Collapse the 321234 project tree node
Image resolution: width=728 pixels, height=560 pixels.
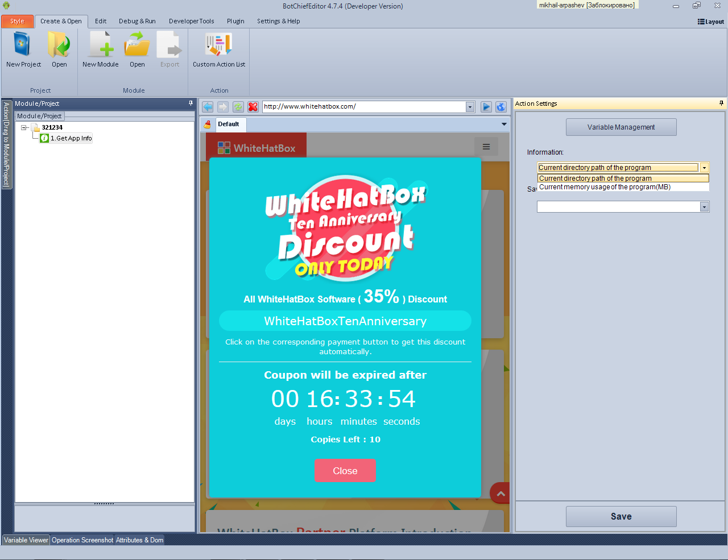click(24, 128)
